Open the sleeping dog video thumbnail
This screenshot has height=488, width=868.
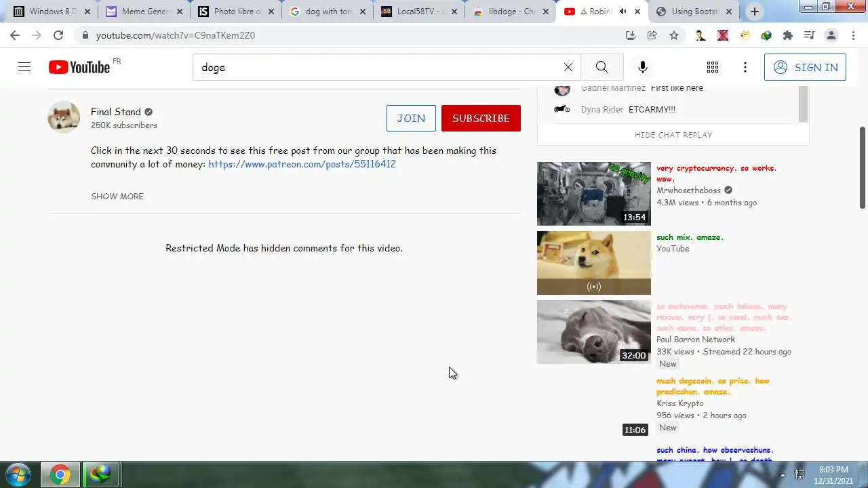coord(594,332)
